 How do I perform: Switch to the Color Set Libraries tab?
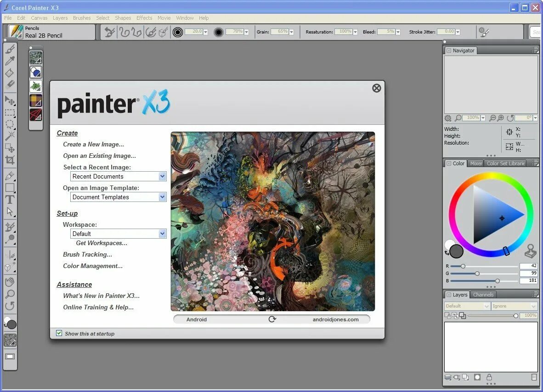(506, 163)
